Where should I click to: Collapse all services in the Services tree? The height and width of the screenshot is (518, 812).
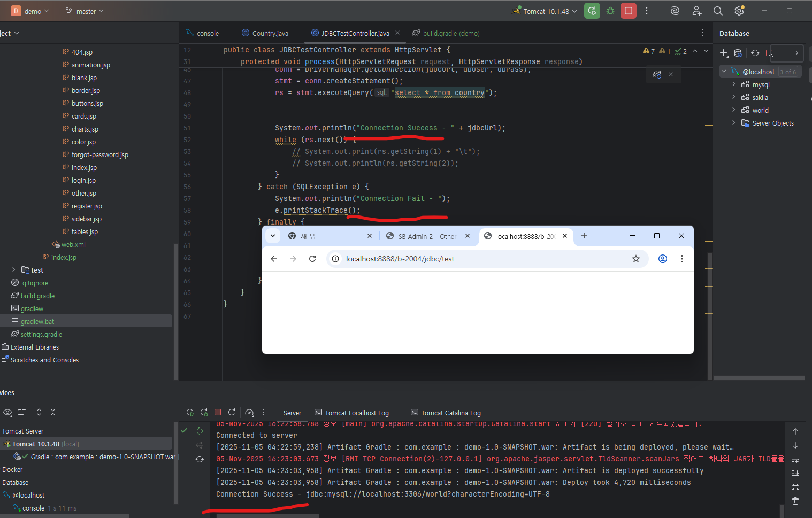pos(53,412)
